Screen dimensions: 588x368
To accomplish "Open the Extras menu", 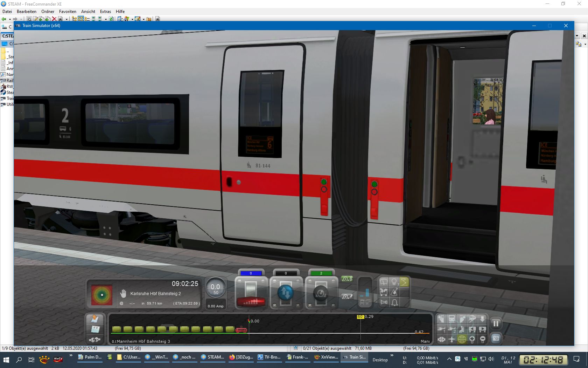I will point(105,12).
